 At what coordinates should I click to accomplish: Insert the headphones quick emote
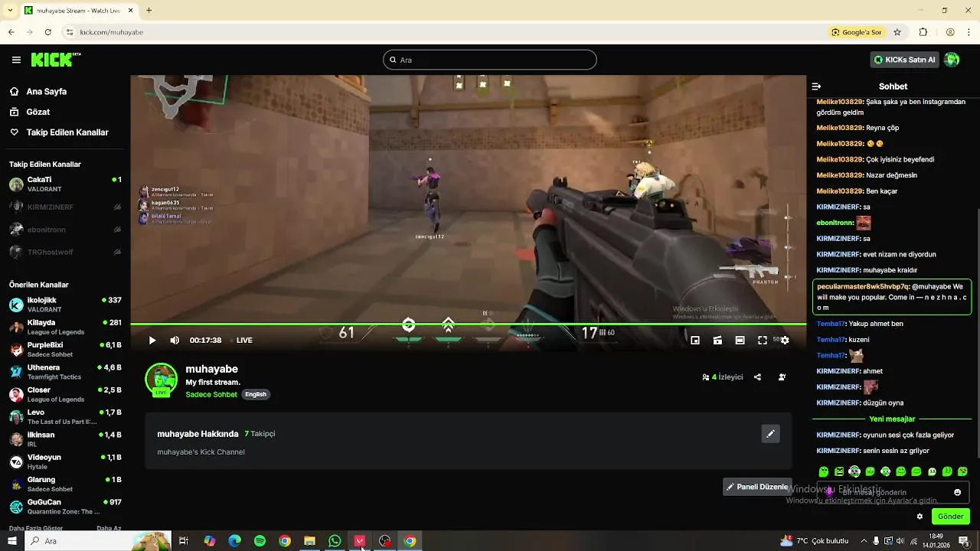pyautogui.click(x=854, y=471)
